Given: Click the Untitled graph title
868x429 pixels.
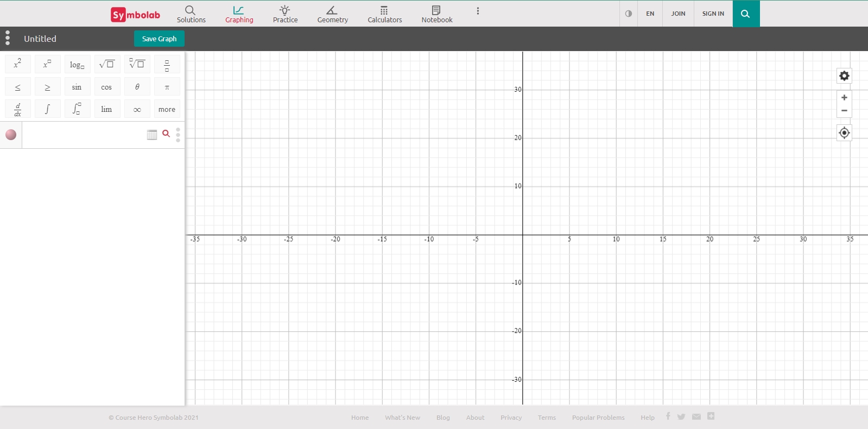Looking at the screenshot, I should (x=40, y=39).
